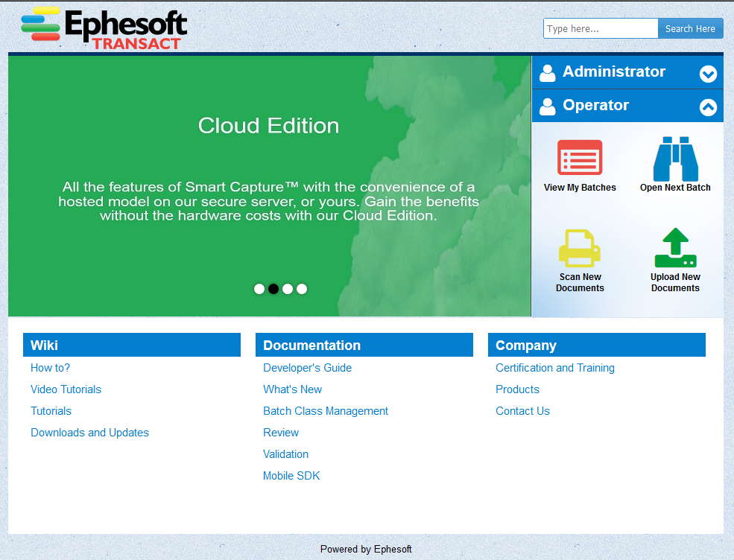
Task: Open View My Batches icon
Action: [x=580, y=158]
